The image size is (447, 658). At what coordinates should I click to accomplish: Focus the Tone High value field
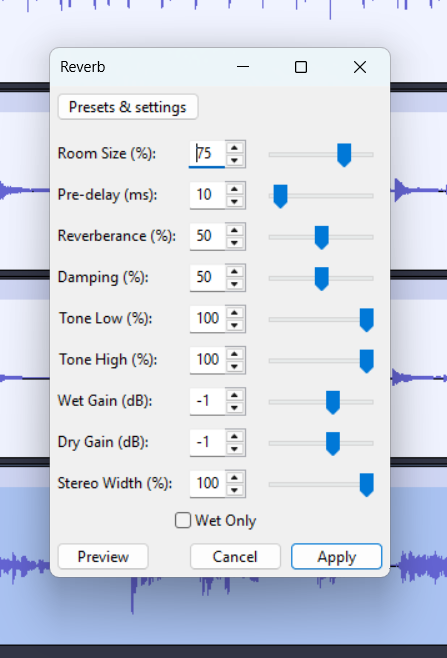point(208,360)
